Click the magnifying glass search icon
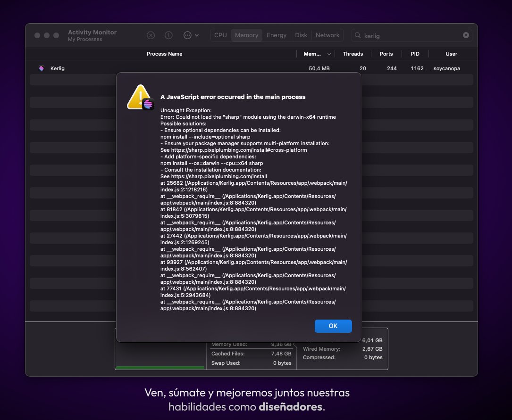Image resolution: width=512 pixels, height=420 pixels. pos(358,35)
